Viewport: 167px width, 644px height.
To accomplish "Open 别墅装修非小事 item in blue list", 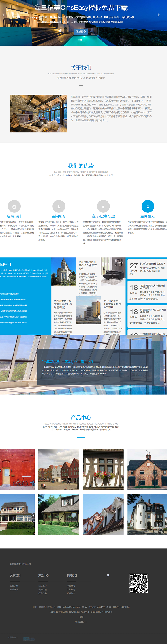I will point(14,305).
